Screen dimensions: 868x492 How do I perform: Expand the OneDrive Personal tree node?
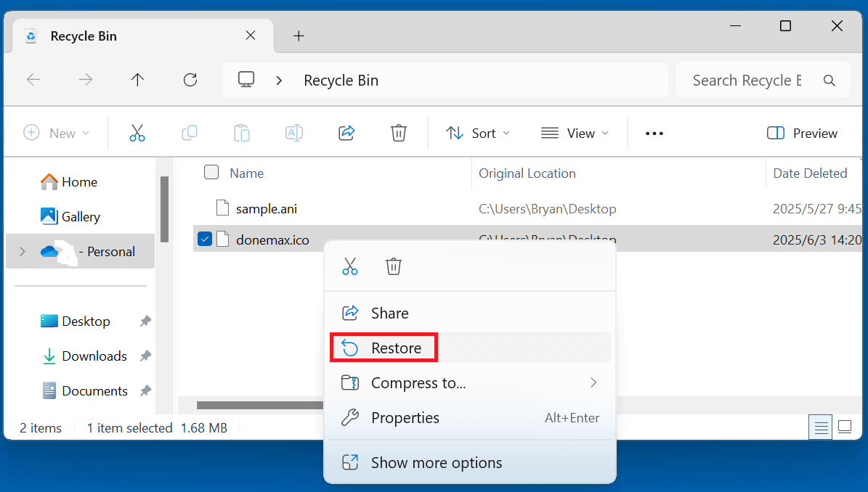(23, 252)
